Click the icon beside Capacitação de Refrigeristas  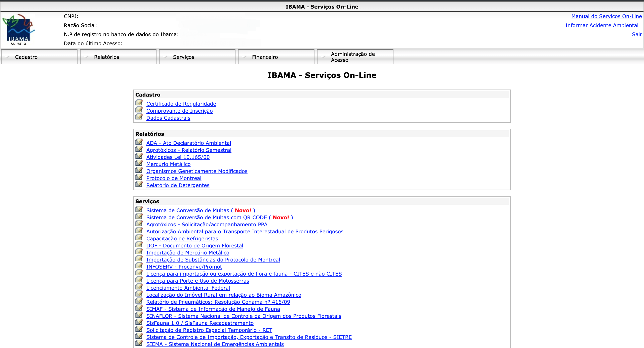click(x=139, y=237)
